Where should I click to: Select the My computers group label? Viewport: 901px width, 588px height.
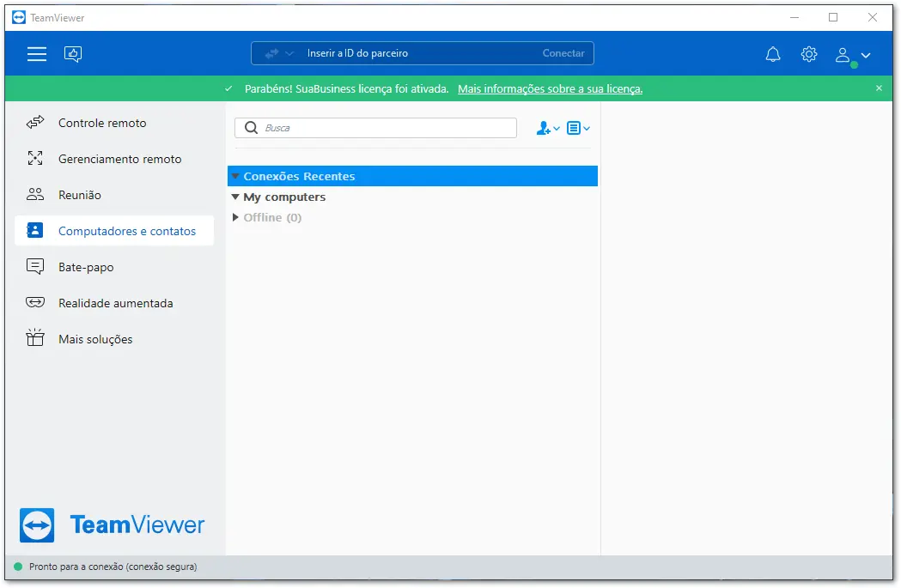click(284, 197)
